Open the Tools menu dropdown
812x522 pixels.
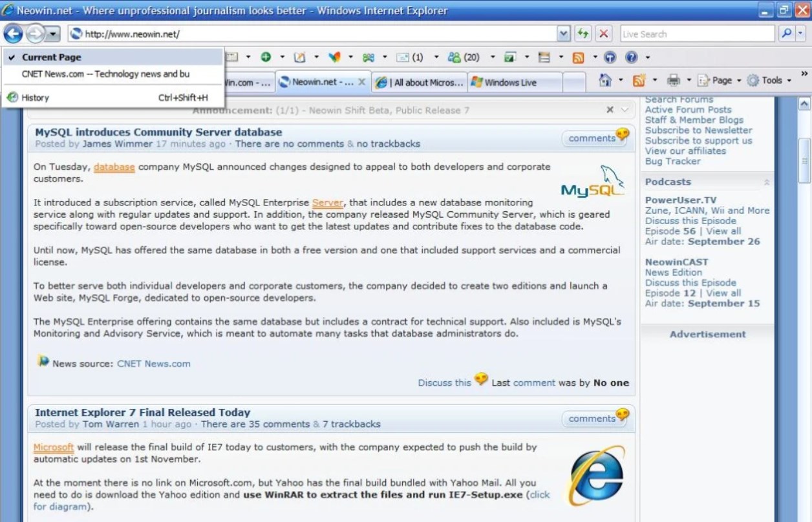[x=769, y=80]
